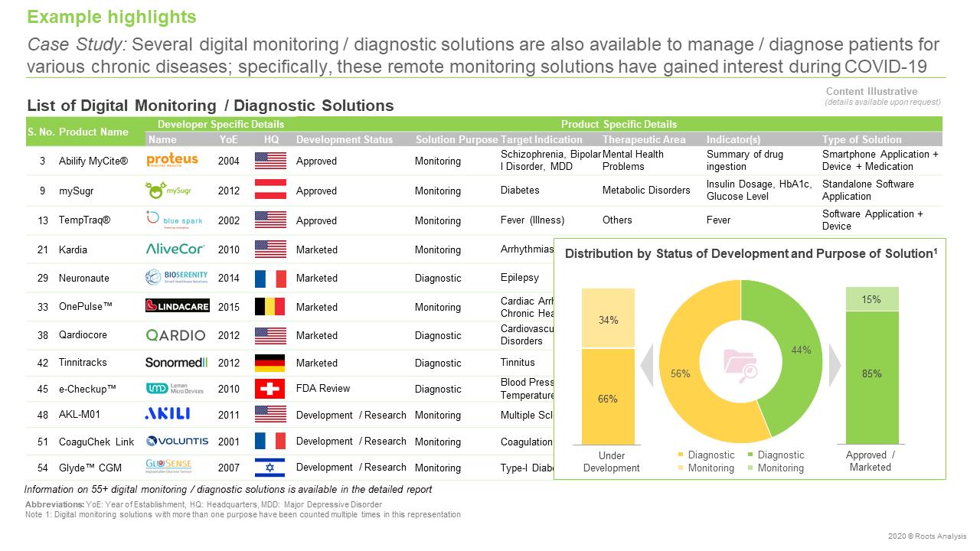
Task: Click the AKILI logo
Action: tap(167, 414)
